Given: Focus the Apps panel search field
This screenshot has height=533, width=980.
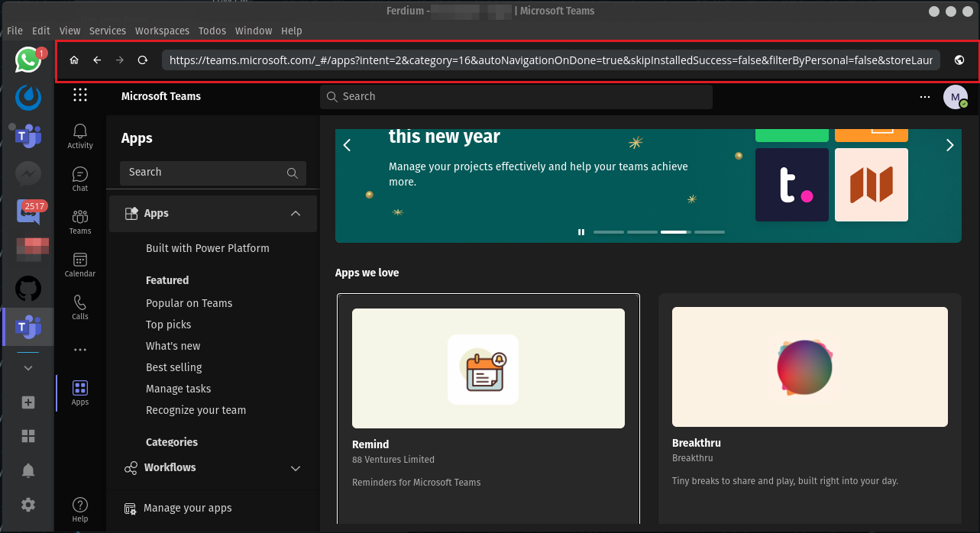Looking at the screenshot, I should pos(213,173).
